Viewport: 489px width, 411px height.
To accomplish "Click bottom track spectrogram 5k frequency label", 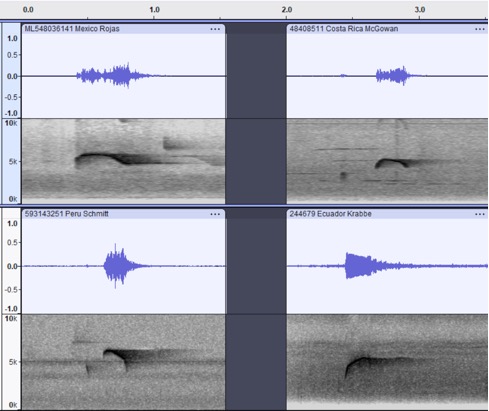I will [x=13, y=362].
